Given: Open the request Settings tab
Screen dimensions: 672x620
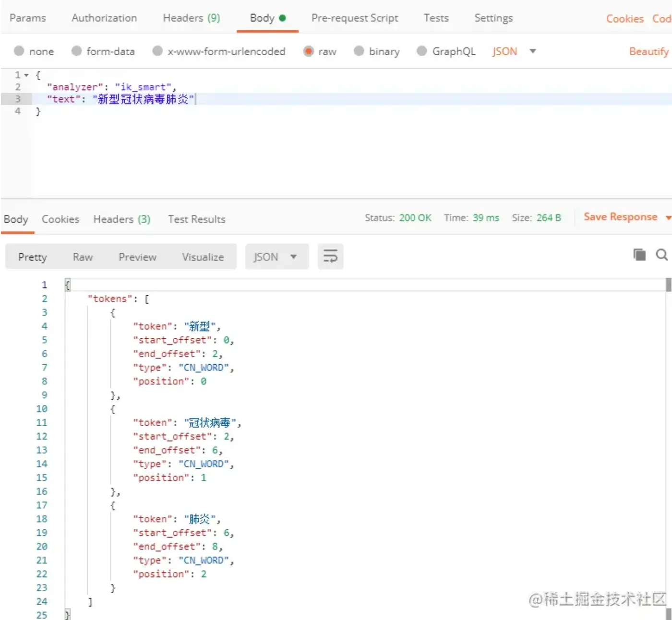Looking at the screenshot, I should (493, 18).
